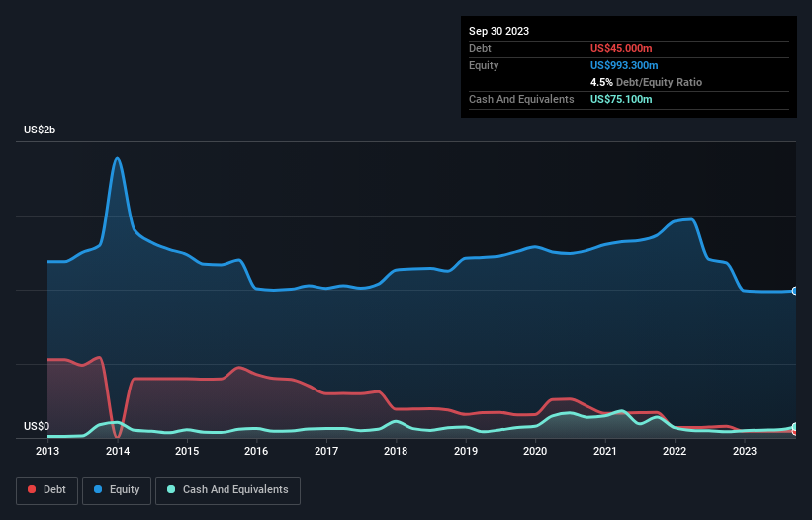This screenshot has height=520, width=812.
Task: Toggle the Equity series legend button
Action: 117,490
